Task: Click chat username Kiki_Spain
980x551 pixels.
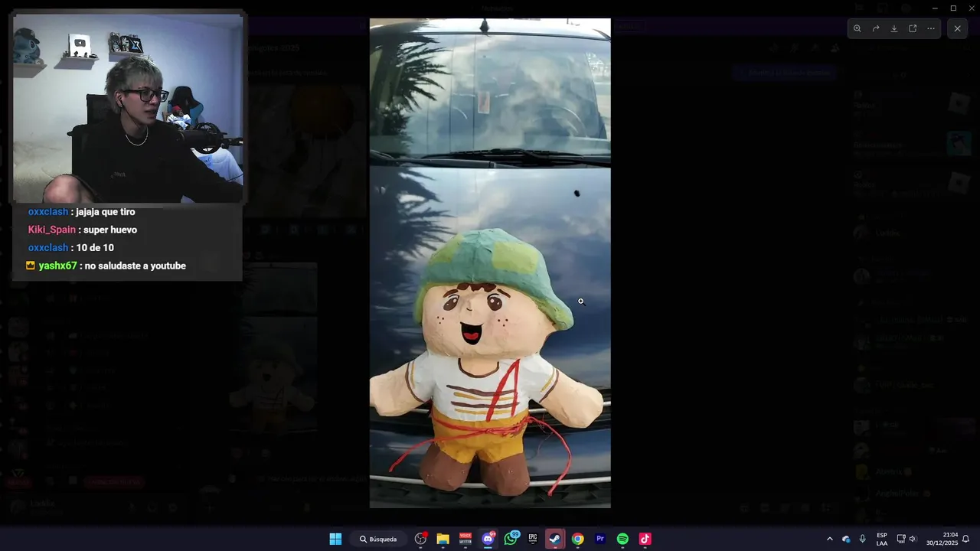Action: pyautogui.click(x=52, y=230)
